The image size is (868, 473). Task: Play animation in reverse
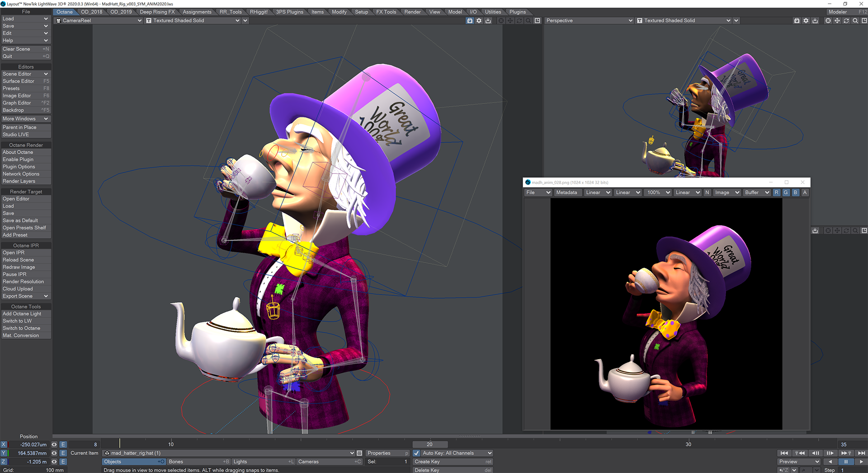click(830, 462)
